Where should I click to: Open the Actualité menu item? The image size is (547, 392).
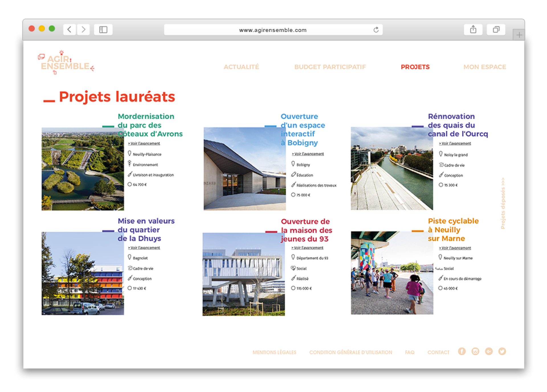pyautogui.click(x=241, y=67)
